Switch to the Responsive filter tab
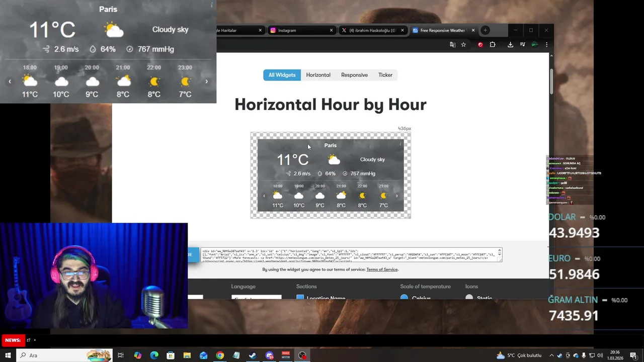The image size is (644, 362). [x=354, y=75]
